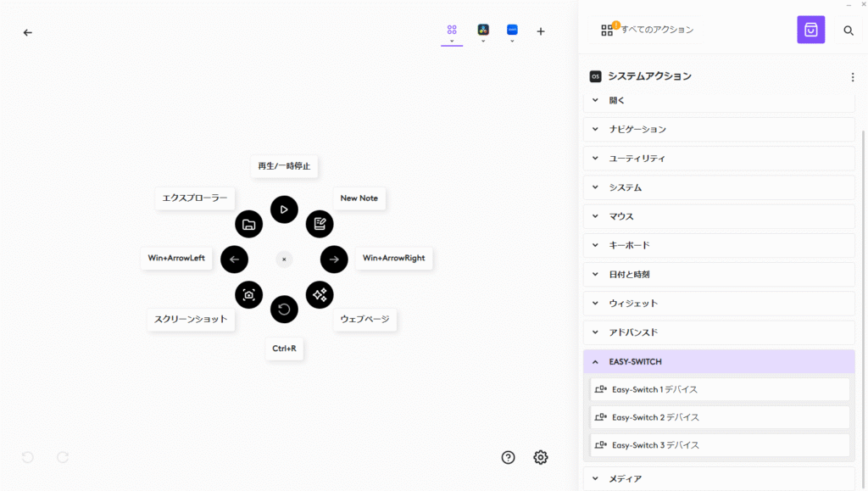Click the New Note pencil icon
Viewport: 868px width, 491px height.
pyautogui.click(x=319, y=224)
